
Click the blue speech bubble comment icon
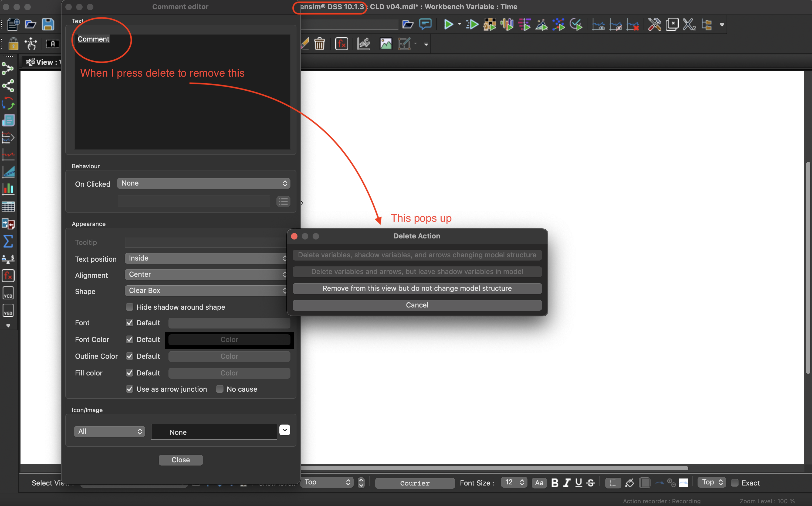425,24
